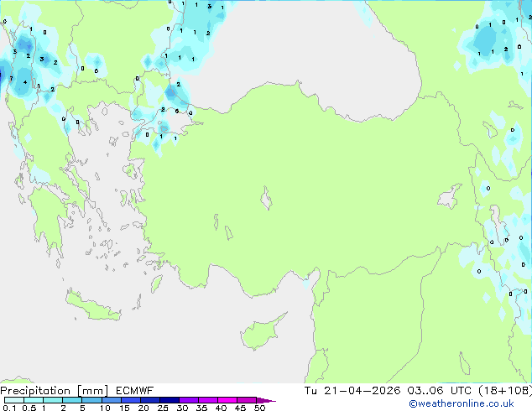Viewport: 532px width, 411px height.
Task: Click Lake Tuz in central Turkey
Action: pos(267,201)
